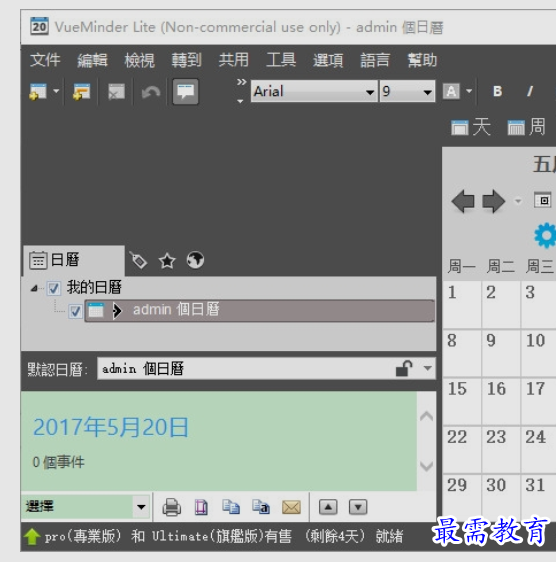Open the 選項 menu
Viewport: 556px width, 562px height.
point(328,60)
